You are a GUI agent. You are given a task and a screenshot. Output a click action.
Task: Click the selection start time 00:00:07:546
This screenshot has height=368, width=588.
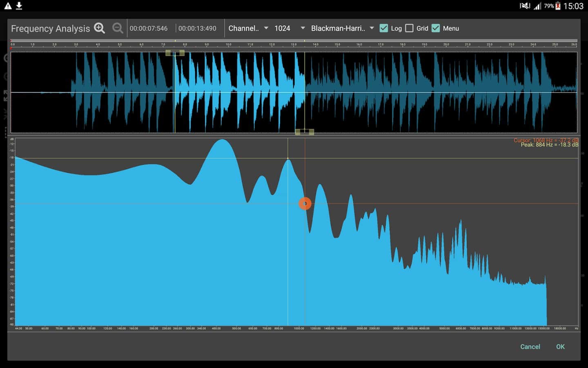point(149,28)
